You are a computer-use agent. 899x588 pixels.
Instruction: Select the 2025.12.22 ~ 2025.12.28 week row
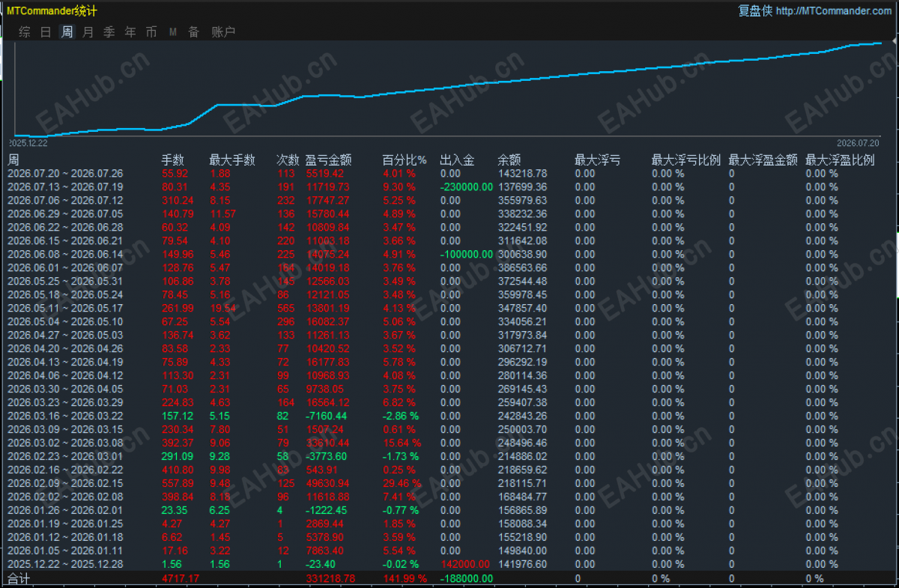coord(449,564)
